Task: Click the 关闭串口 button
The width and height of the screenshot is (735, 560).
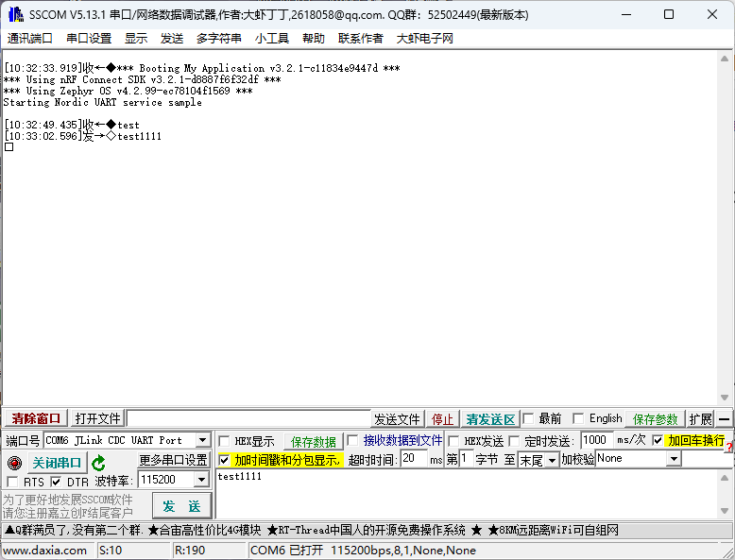Action: coord(58,463)
